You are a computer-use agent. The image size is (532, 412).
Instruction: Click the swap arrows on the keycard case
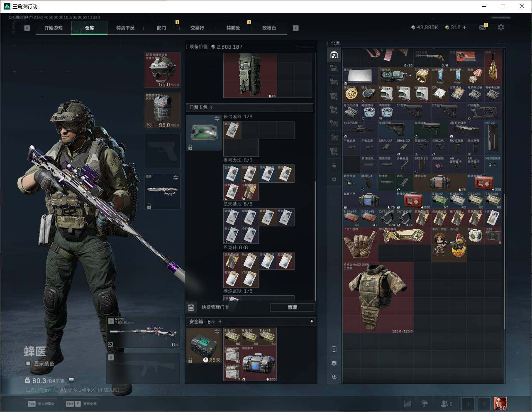[217, 119]
